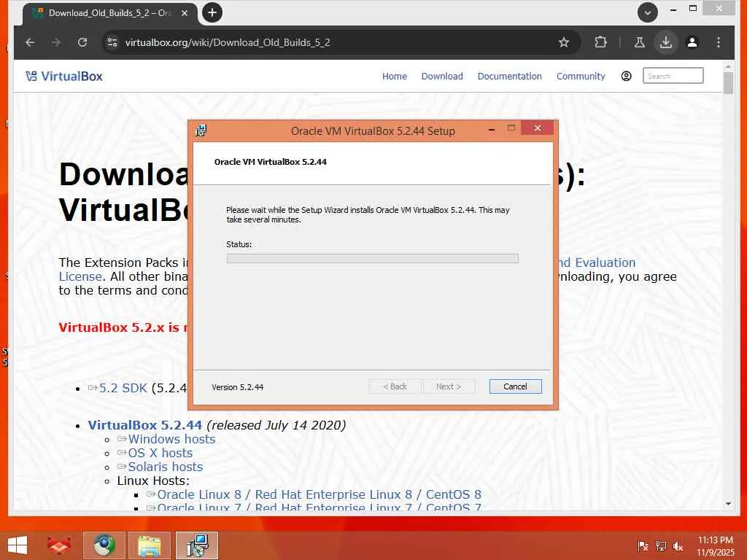
Task: Click the 'Status:' label in Setup
Action: 239,244
